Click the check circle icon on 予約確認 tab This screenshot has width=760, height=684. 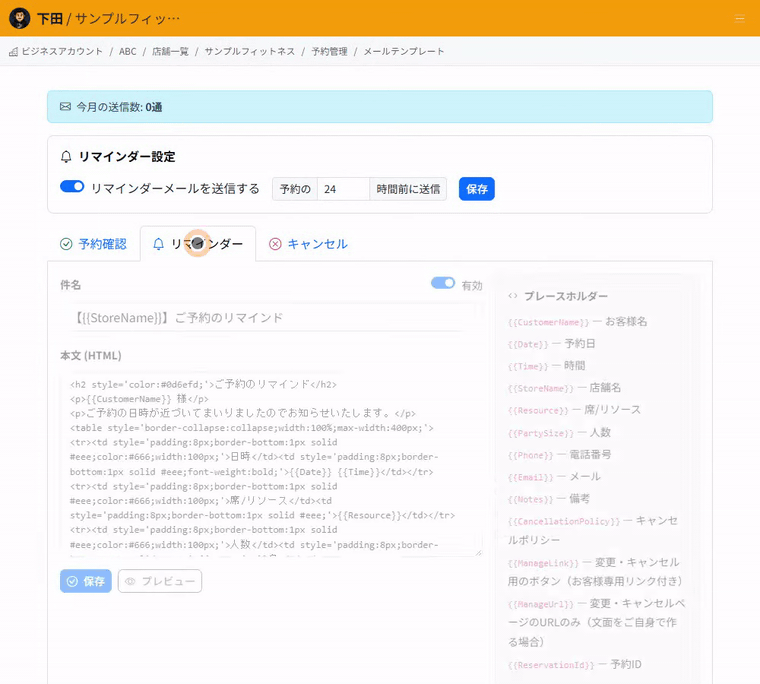click(66, 244)
